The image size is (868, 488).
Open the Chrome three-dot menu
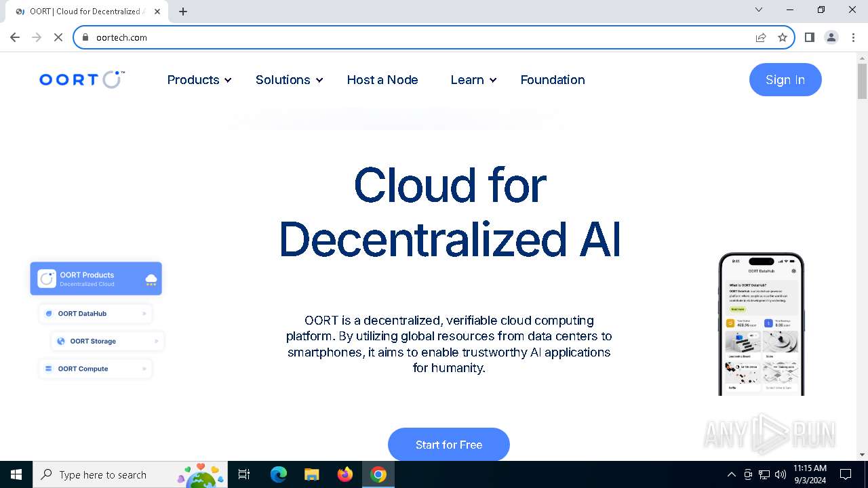[853, 37]
